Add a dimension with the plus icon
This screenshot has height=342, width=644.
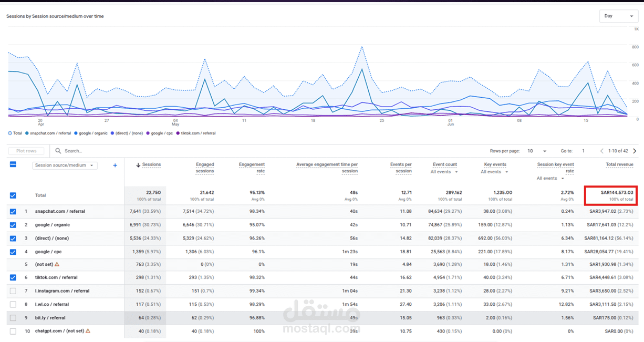point(115,165)
